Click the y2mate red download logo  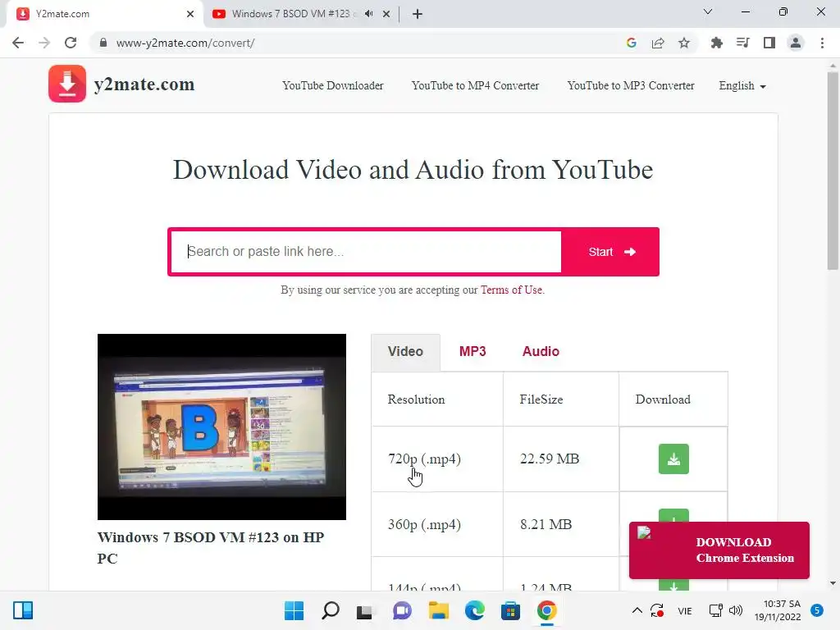pos(67,84)
